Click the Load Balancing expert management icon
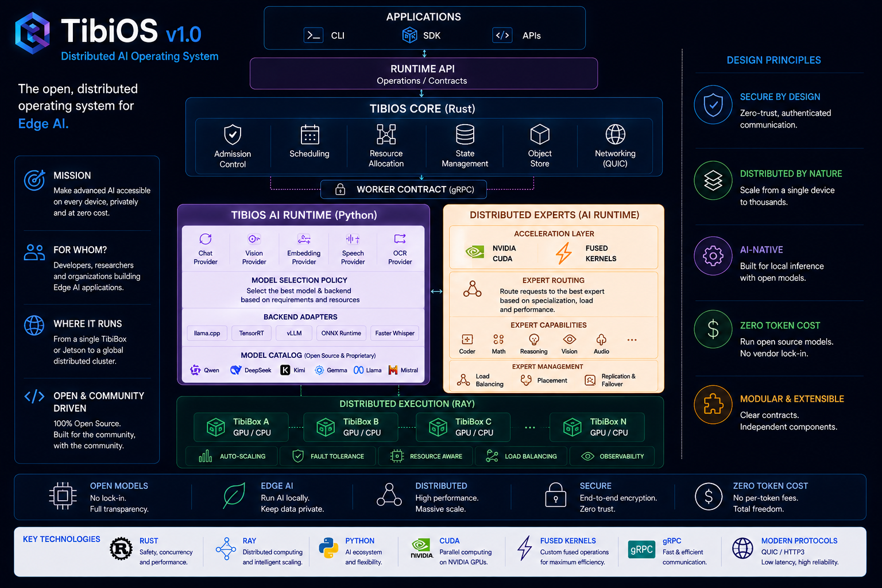 463,380
